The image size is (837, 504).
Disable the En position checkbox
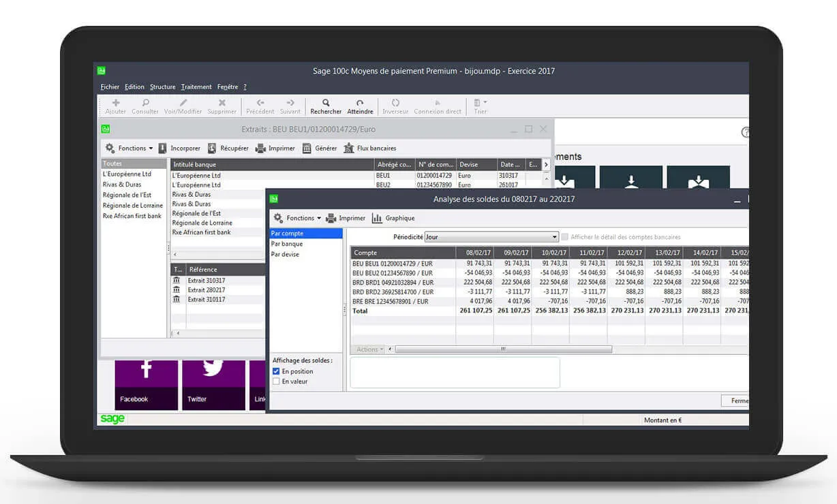276,371
